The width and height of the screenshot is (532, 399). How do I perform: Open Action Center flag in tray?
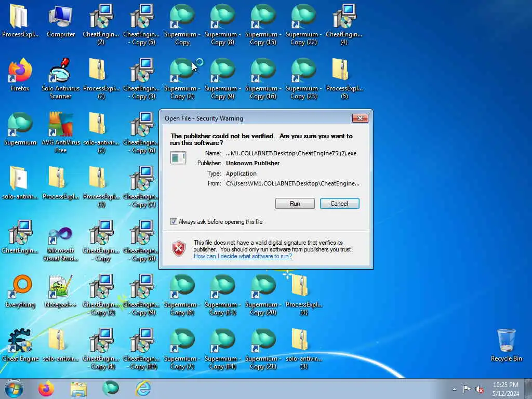pos(467,389)
